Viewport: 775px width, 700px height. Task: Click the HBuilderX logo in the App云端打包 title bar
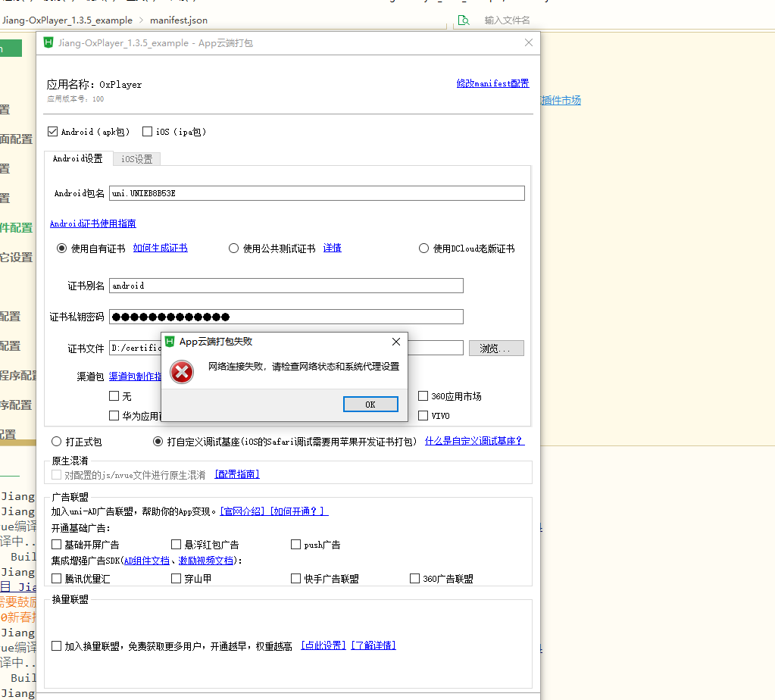point(48,43)
